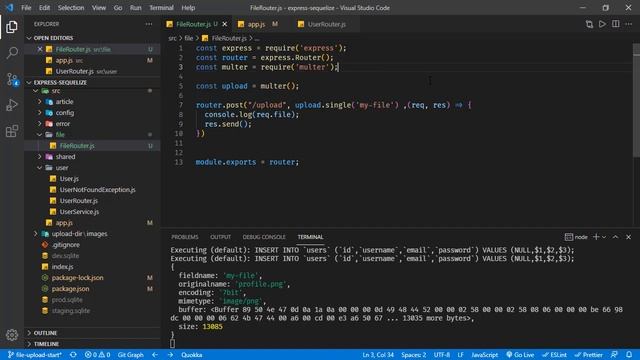Maximize the terminal panel with caret
Image resolution: width=640 pixels, height=360 pixels.
click(x=616, y=237)
